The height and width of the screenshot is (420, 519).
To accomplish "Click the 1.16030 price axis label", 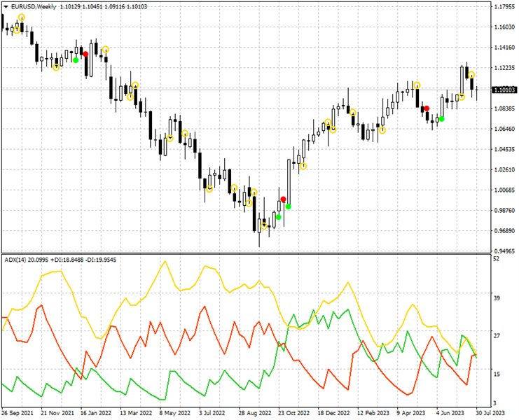I will [504, 27].
